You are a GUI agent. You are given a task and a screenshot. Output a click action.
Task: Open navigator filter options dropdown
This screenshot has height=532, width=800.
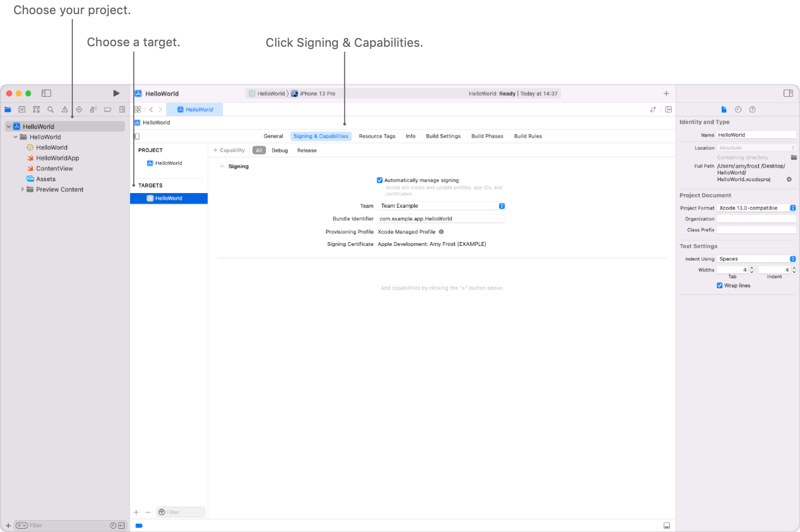[22, 525]
